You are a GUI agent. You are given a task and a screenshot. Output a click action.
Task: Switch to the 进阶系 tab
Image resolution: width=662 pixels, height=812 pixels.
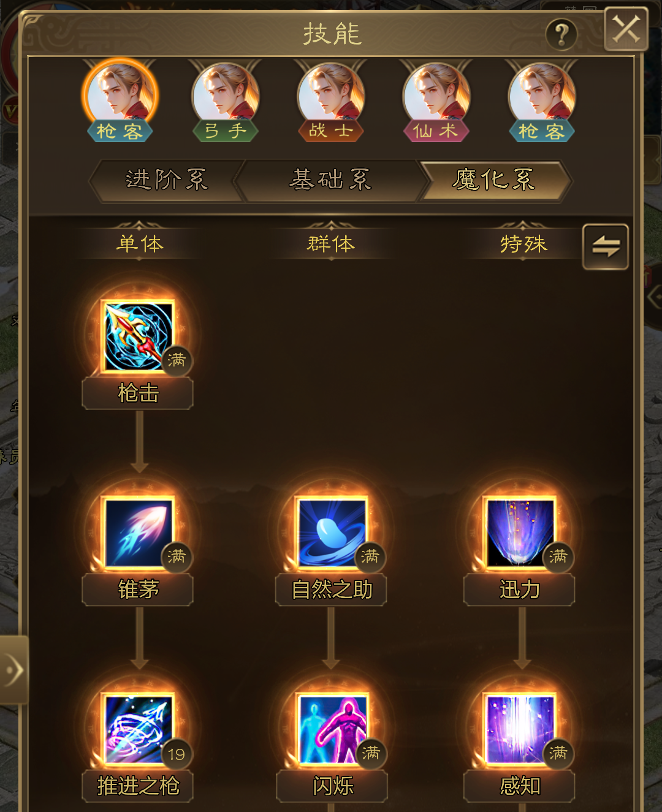click(x=167, y=181)
